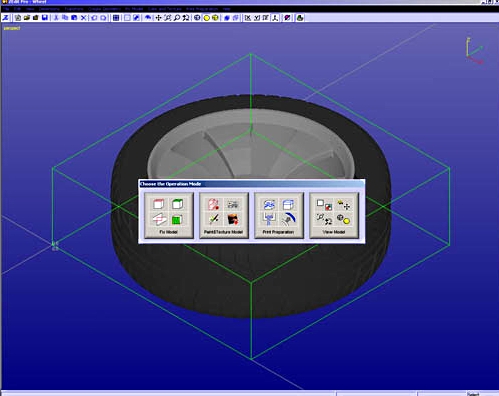This screenshot has width=499, height=396.
Task: Click the Save disk icon in toolbar
Action: [x=45, y=18]
